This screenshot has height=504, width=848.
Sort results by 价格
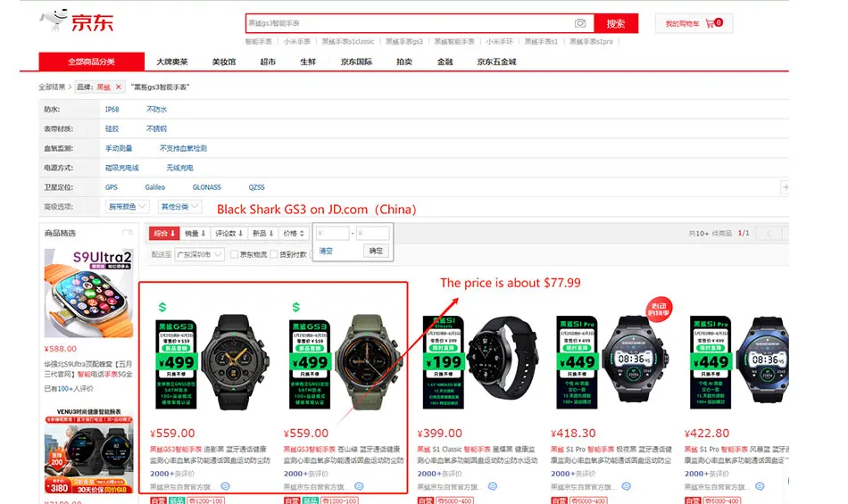[295, 234]
